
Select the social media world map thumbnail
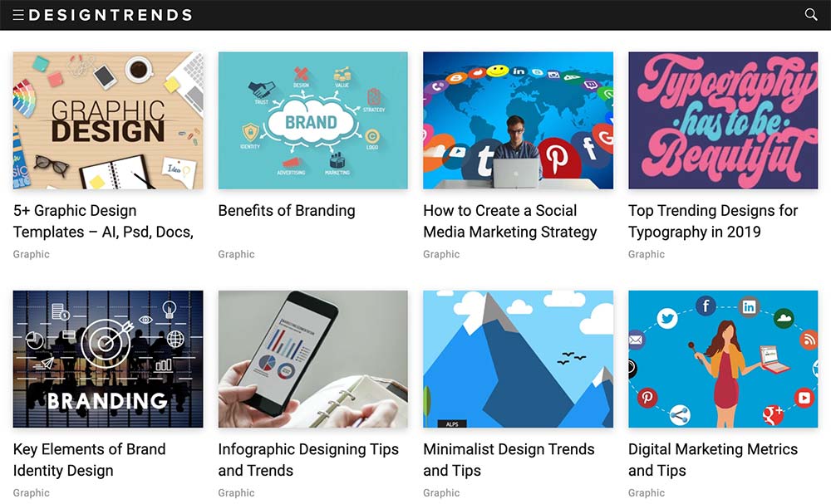point(519,120)
